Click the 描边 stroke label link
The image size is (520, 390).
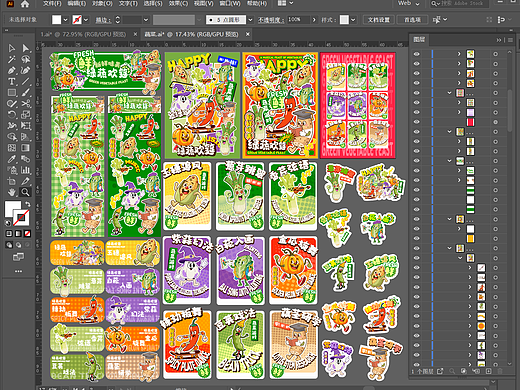[x=103, y=20]
